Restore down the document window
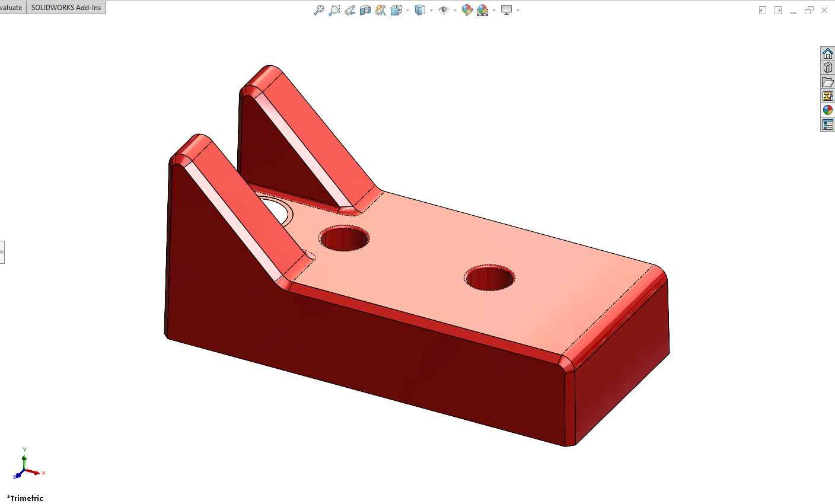835x504 pixels. click(x=809, y=10)
